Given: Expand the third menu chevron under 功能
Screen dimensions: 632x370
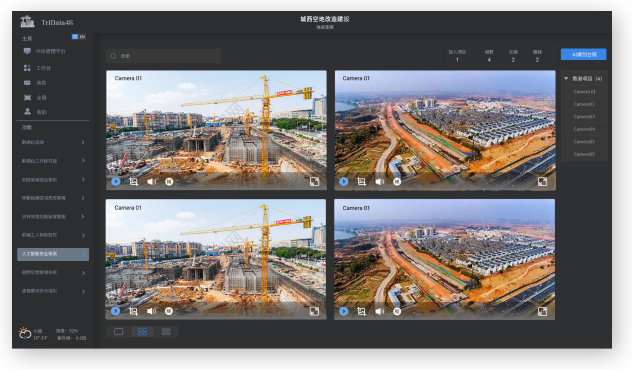Looking at the screenshot, I should click(x=83, y=179).
